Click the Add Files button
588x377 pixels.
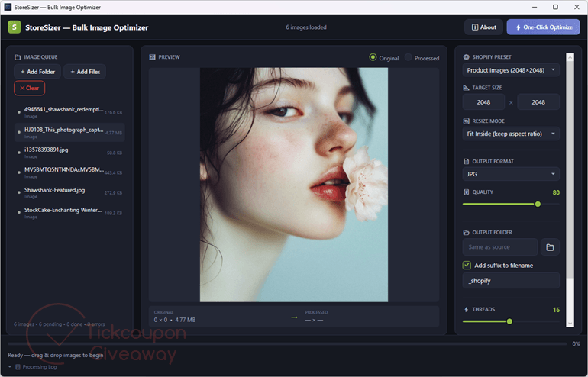point(85,72)
